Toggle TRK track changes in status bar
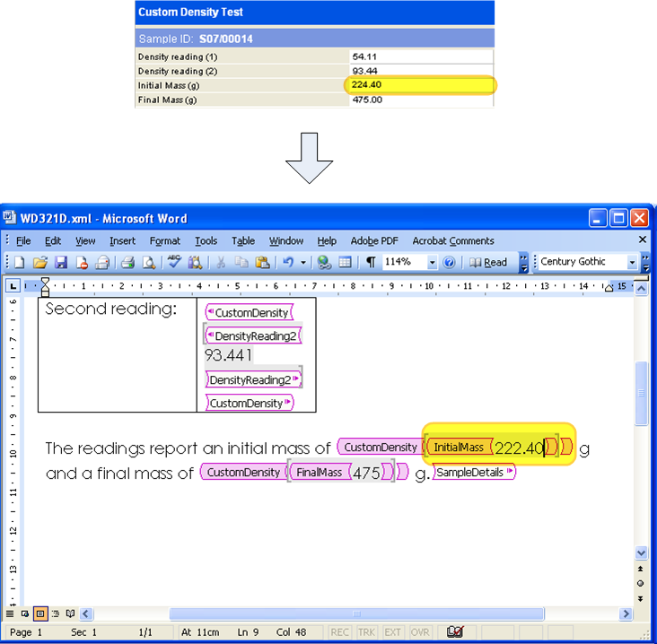 (x=367, y=632)
